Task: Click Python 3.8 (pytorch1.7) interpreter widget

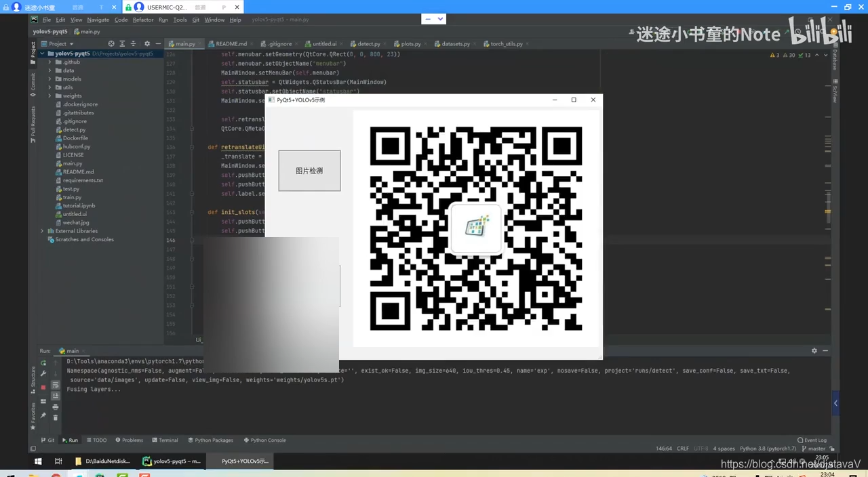Action: click(768, 449)
